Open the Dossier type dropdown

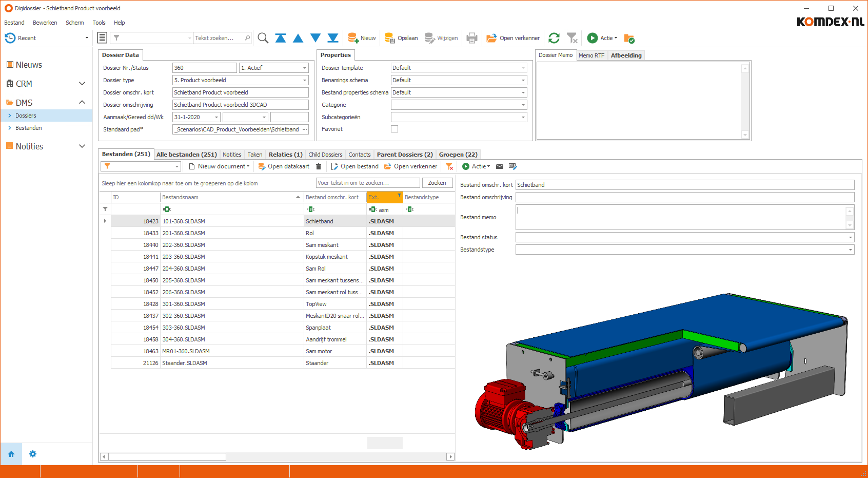305,80
